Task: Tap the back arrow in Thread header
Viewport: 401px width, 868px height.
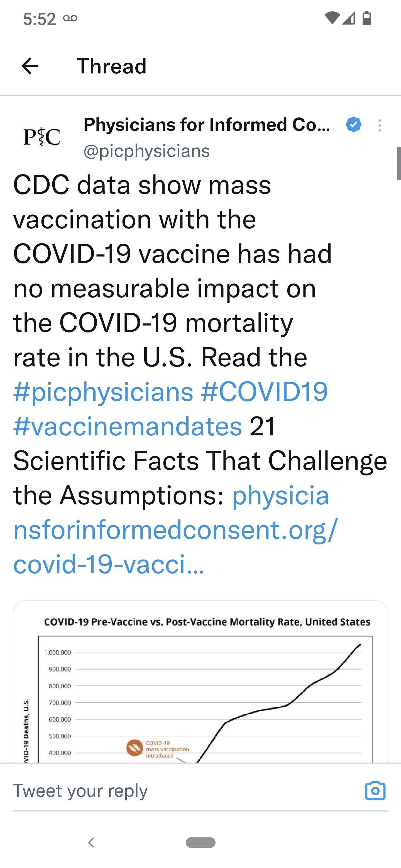Action: pos(30,66)
